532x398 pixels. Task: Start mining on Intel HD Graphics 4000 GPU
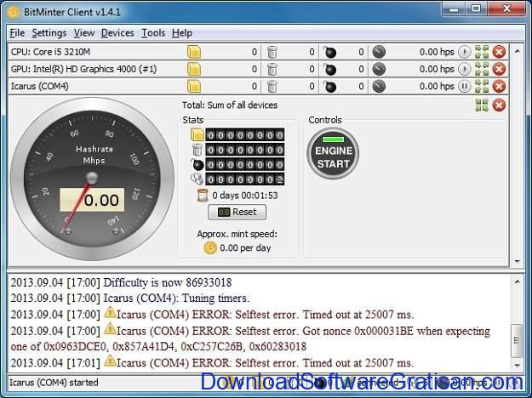465,69
